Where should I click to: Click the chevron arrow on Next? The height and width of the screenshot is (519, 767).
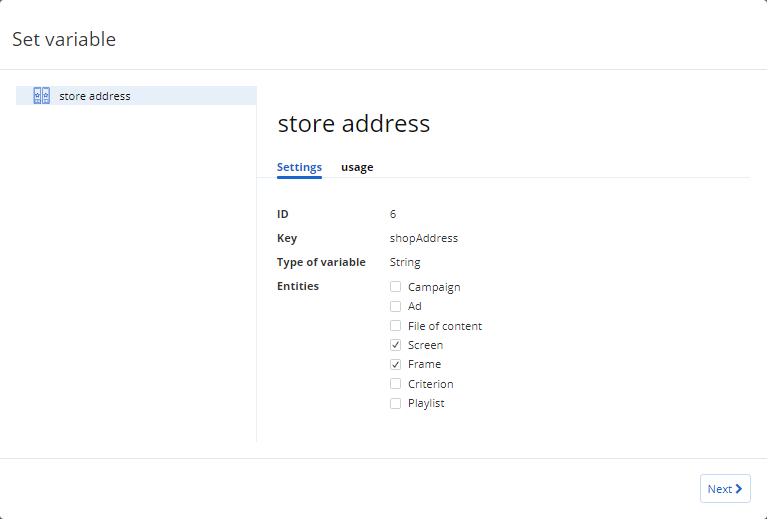(739, 489)
